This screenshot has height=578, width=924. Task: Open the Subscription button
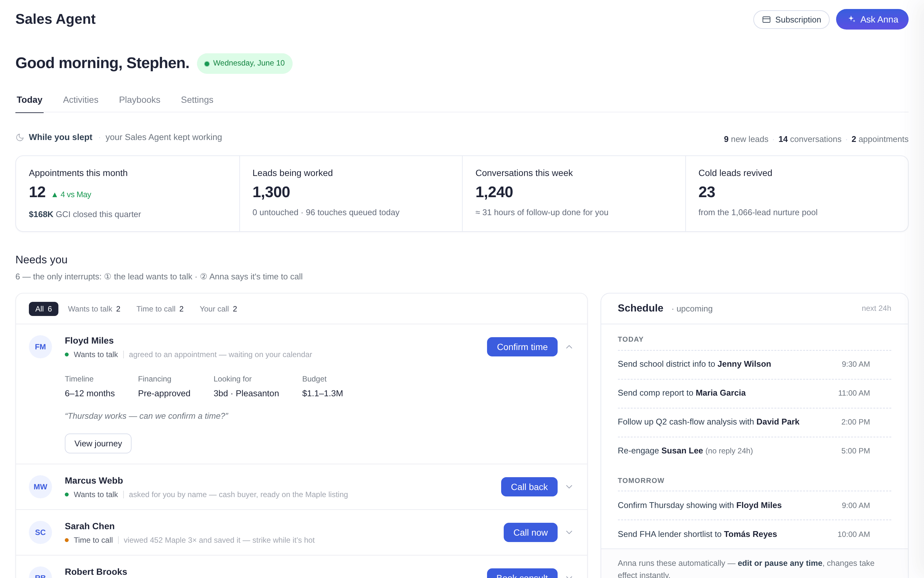[x=791, y=20]
